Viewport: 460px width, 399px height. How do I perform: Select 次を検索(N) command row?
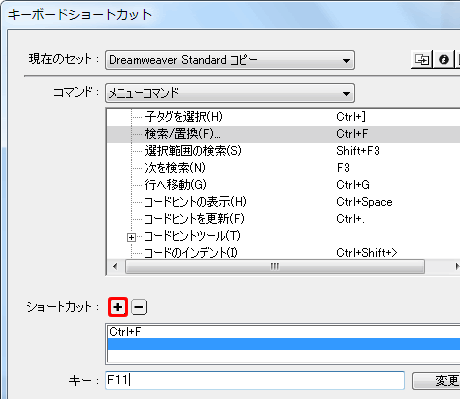(x=283, y=168)
